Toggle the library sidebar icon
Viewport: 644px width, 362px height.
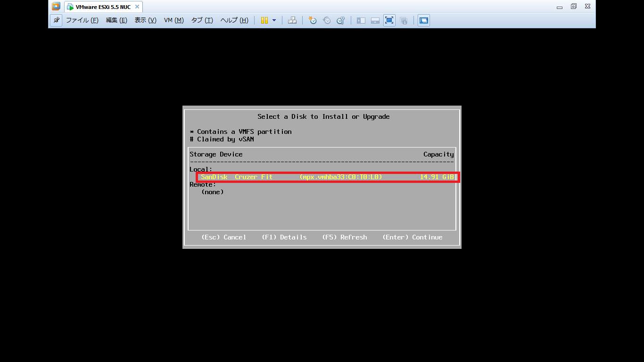pyautogui.click(x=361, y=20)
